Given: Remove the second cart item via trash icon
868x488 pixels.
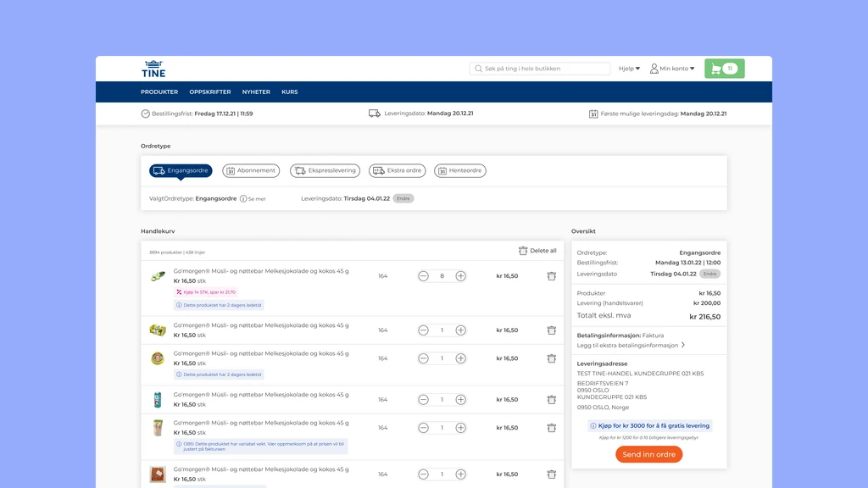Looking at the screenshot, I should (x=551, y=330).
